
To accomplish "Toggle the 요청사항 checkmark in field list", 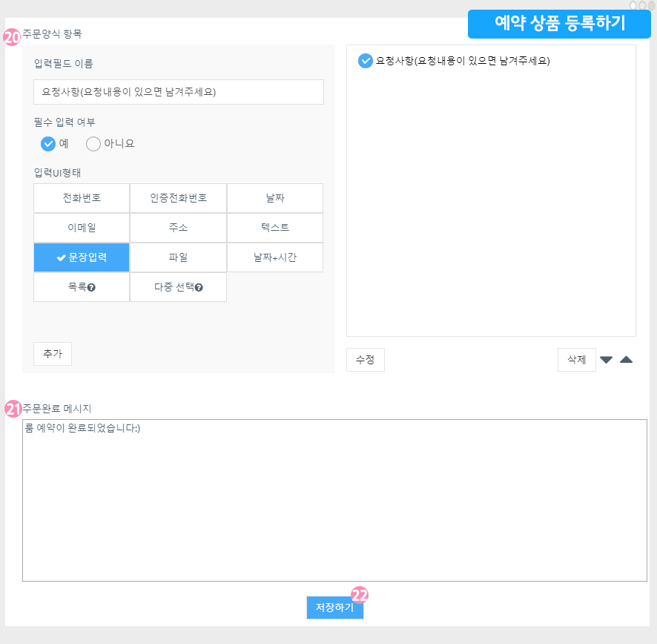I will [366, 61].
